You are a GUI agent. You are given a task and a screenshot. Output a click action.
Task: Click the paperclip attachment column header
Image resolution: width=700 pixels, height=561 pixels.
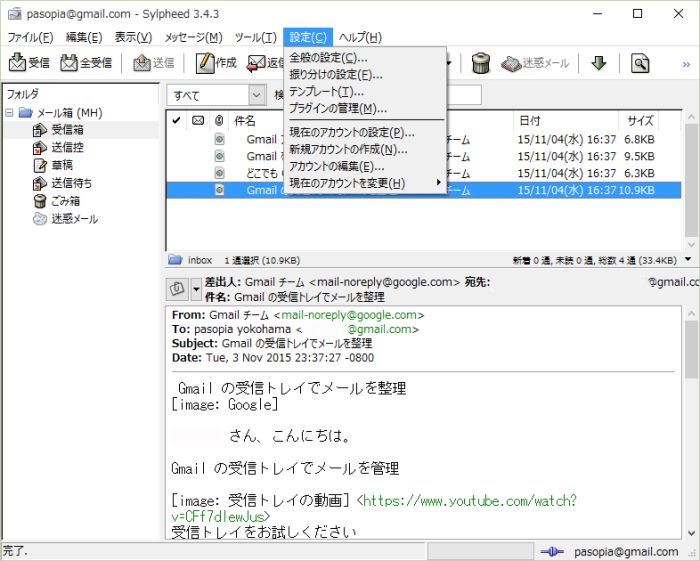coord(218,121)
